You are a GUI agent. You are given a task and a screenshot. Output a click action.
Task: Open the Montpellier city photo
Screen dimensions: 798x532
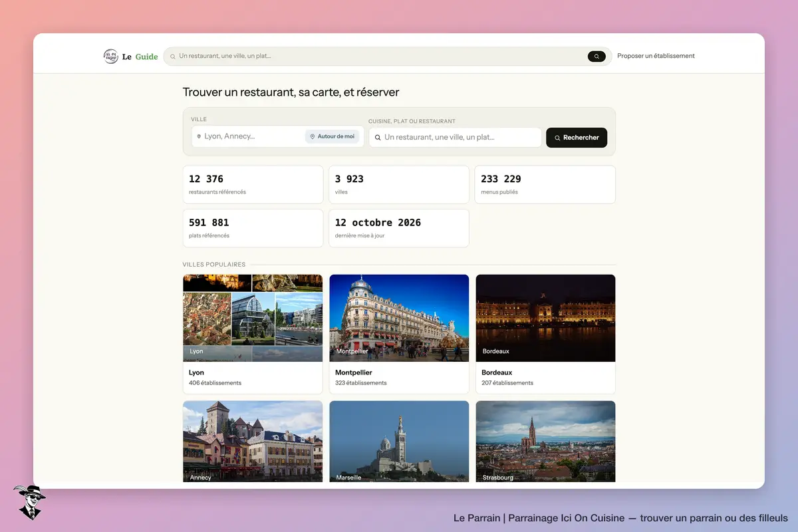[399, 318]
